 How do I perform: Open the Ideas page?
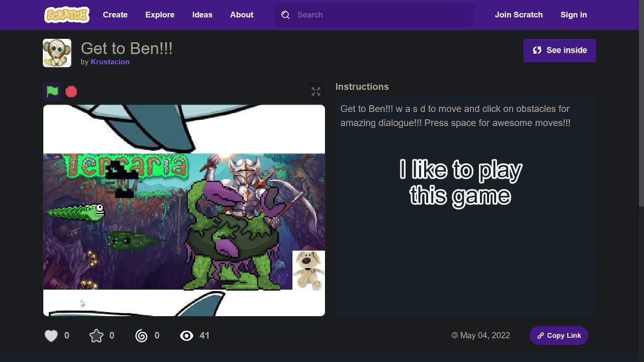tap(202, 15)
